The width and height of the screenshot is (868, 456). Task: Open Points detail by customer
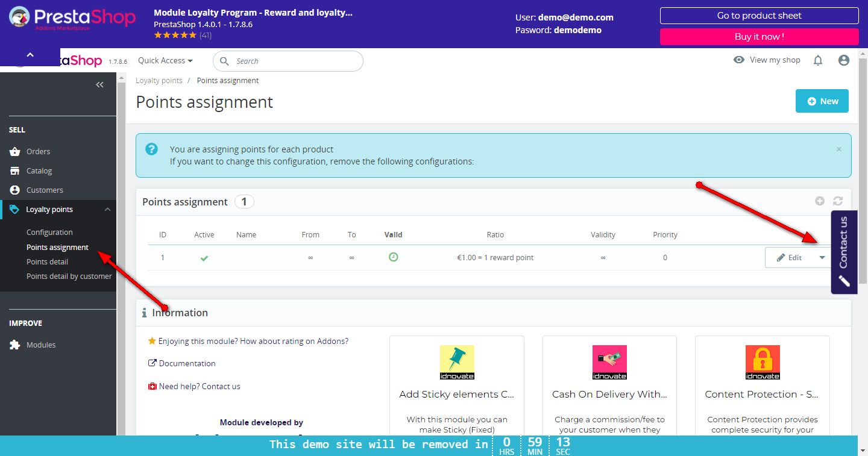69,276
